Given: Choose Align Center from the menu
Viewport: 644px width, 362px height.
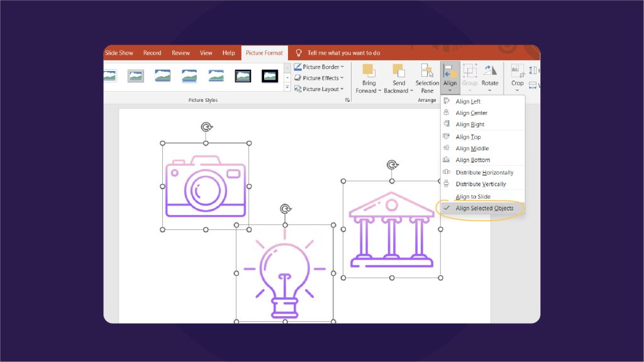Looking at the screenshot, I should point(483,113).
